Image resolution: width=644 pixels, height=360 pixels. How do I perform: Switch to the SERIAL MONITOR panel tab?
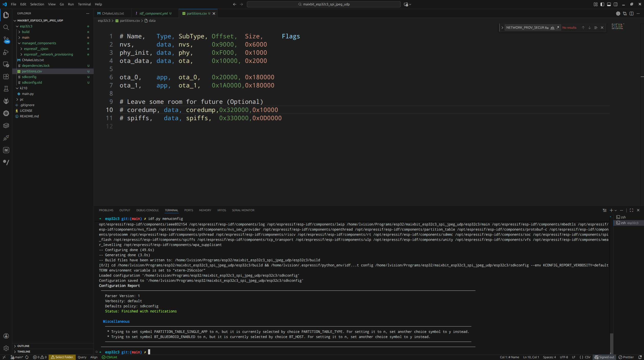pos(243,210)
